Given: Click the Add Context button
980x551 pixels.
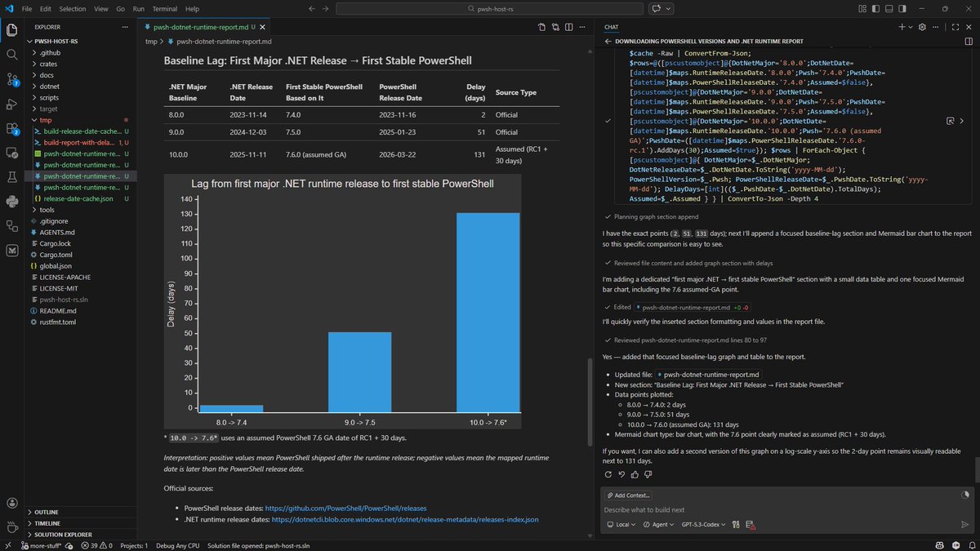Looking at the screenshot, I should [x=627, y=495].
